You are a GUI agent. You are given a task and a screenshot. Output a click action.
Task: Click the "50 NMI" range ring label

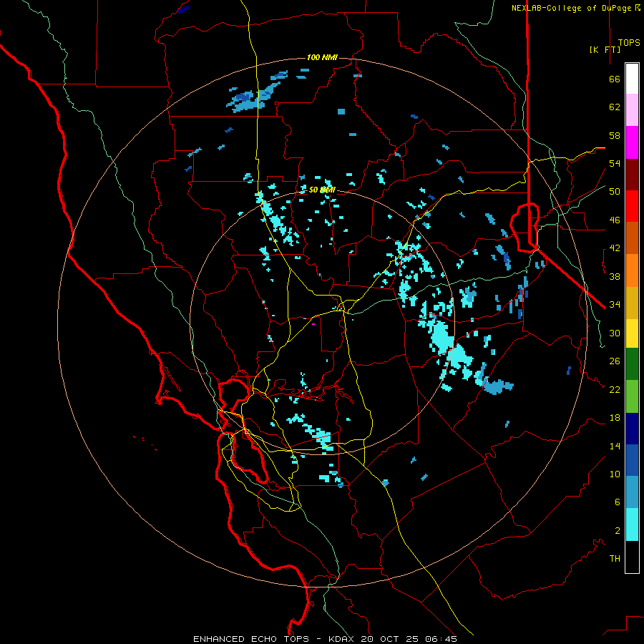(x=322, y=190)
